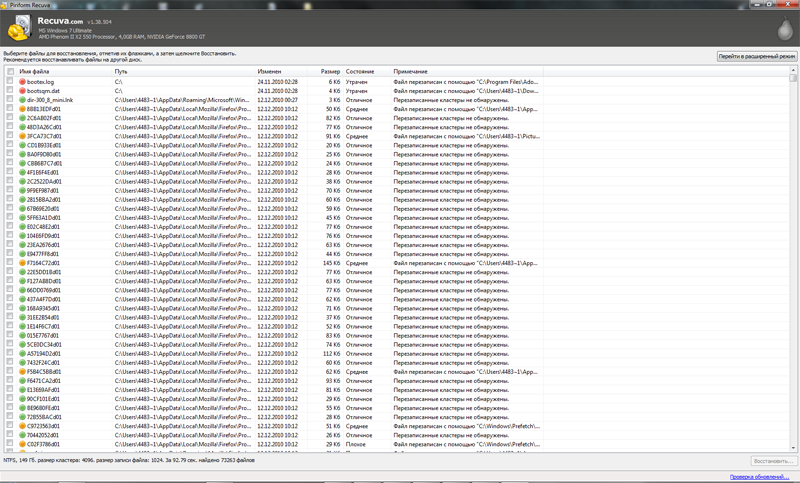
Task: Check the box for dir-300_8_mini.lnk
Action: 10,99
